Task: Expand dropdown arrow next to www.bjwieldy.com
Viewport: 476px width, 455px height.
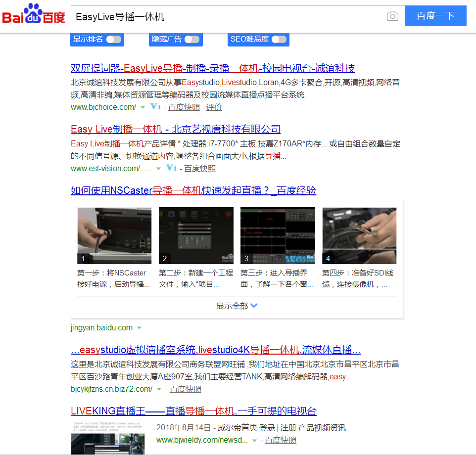Action: [x=254, y=440]
